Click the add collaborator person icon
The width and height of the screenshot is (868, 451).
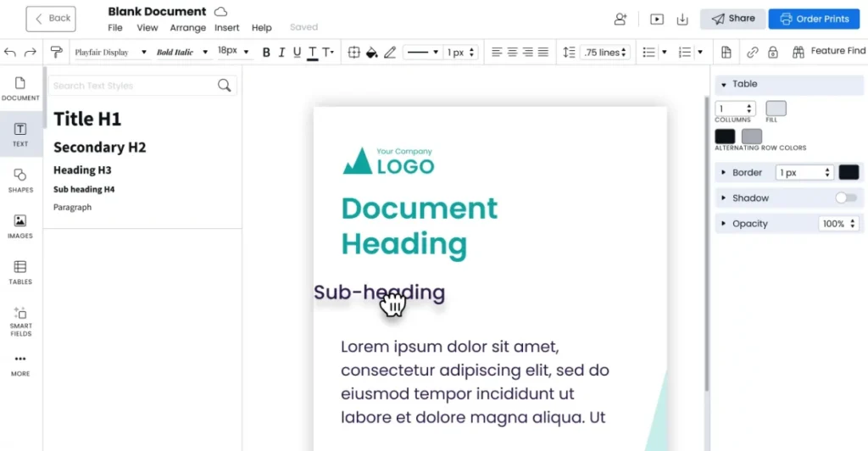point(620,19)
